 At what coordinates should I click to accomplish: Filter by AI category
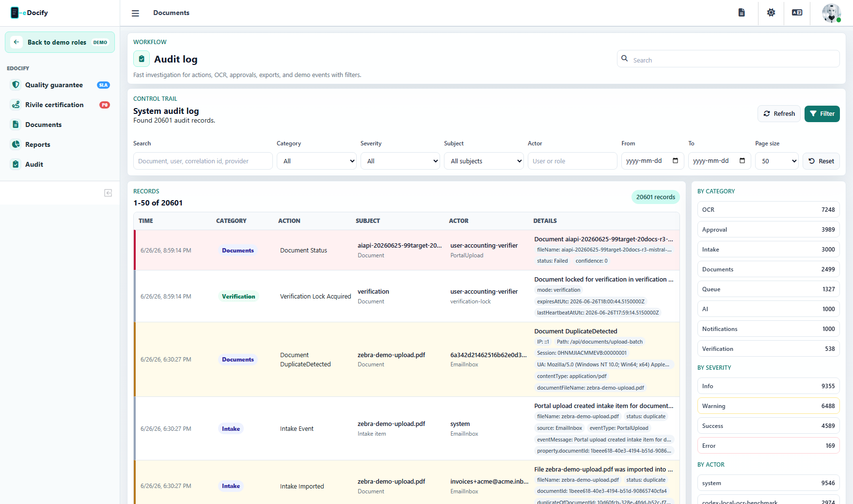click(769, 309)
